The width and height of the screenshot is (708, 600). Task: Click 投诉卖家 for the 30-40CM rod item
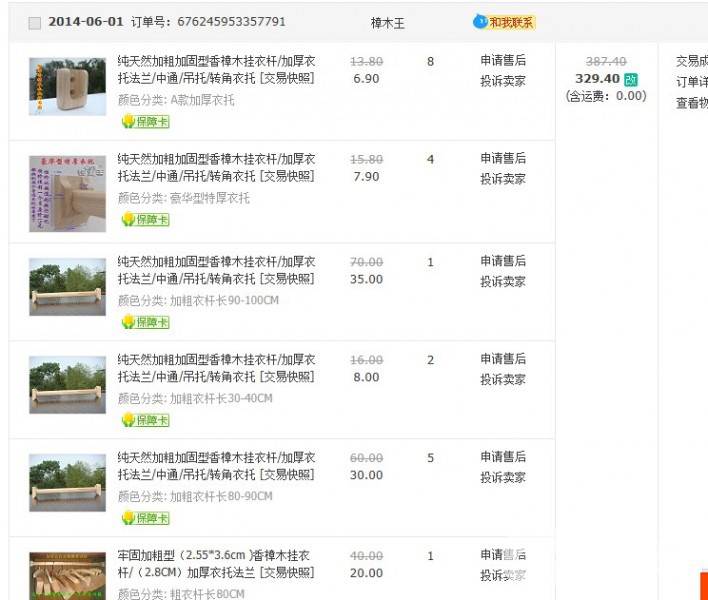[x=502, y=380]
